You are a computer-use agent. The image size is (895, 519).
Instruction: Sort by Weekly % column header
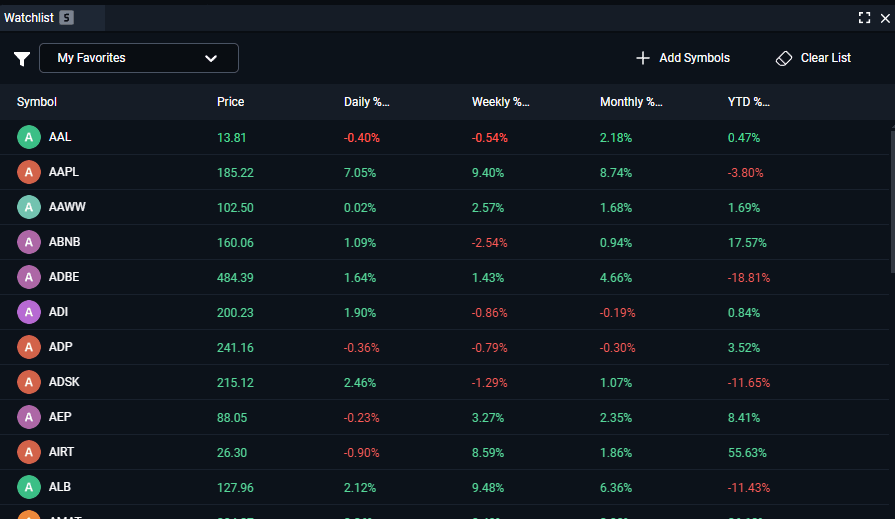(501, 102)
